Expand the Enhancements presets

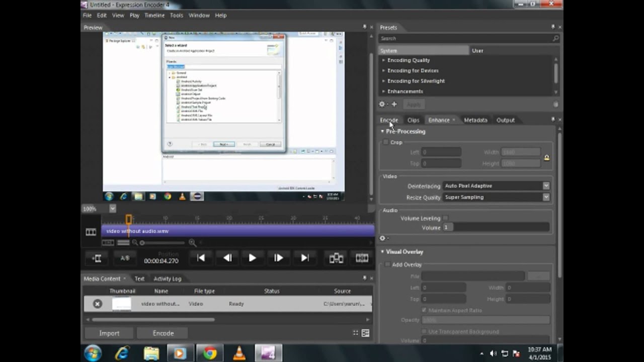click(383, 92)
